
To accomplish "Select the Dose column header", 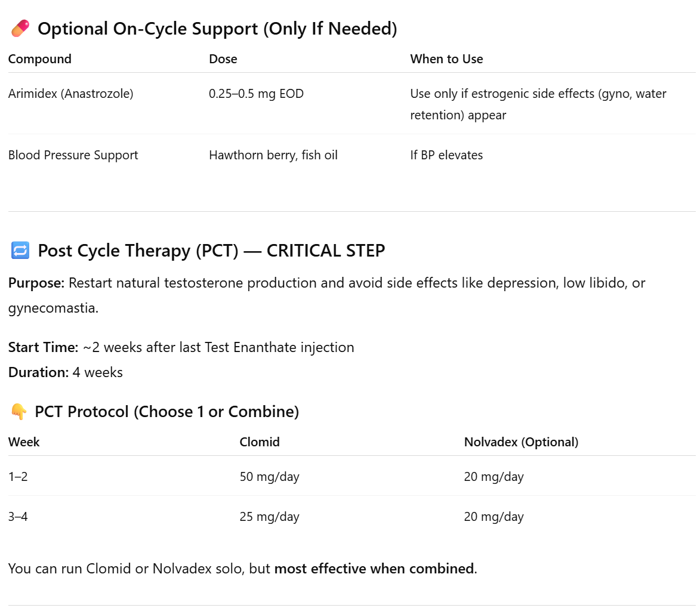I will [223, 59].
